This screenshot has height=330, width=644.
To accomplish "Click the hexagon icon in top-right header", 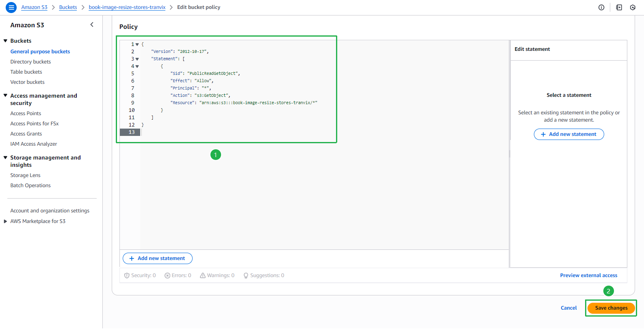I will click(633, 7).
